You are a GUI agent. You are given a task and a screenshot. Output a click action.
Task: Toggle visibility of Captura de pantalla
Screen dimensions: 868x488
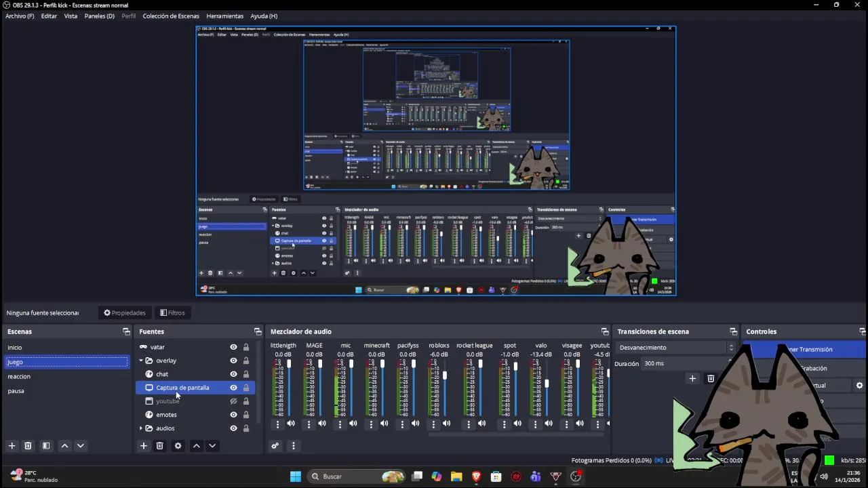coord(233,388)
